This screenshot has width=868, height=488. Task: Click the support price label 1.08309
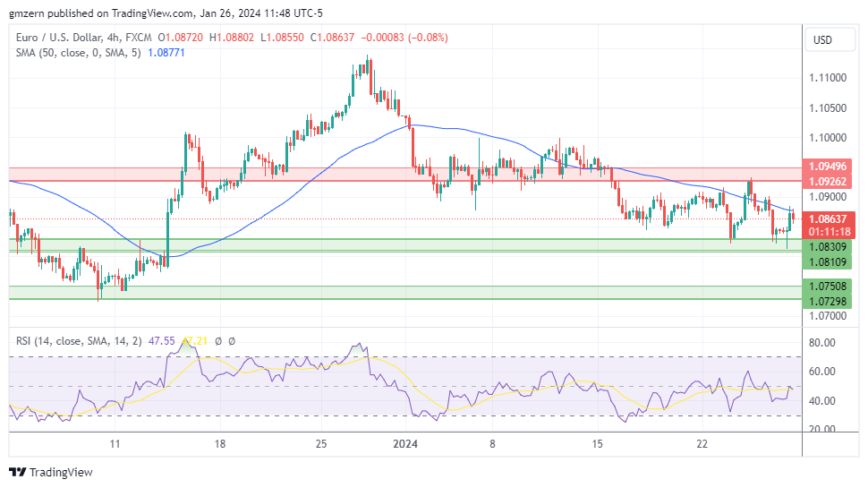pos(828,247)
